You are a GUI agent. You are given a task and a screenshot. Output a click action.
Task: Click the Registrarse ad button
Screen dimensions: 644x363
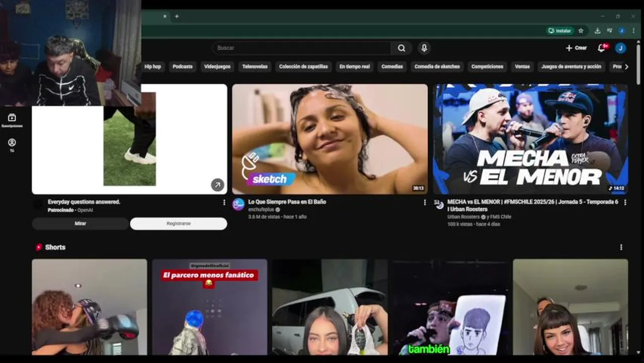pyautogui.click(x=178, y=223)
